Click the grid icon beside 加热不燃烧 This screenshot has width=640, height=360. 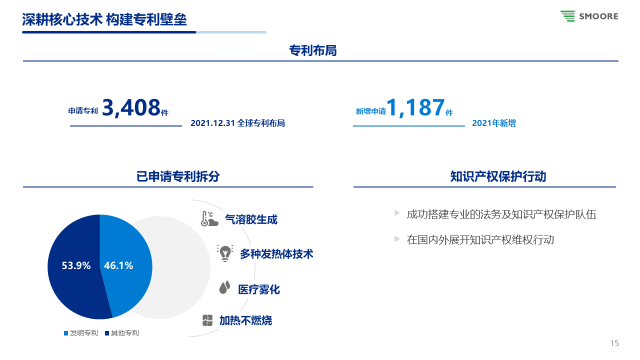coord(207,320)
